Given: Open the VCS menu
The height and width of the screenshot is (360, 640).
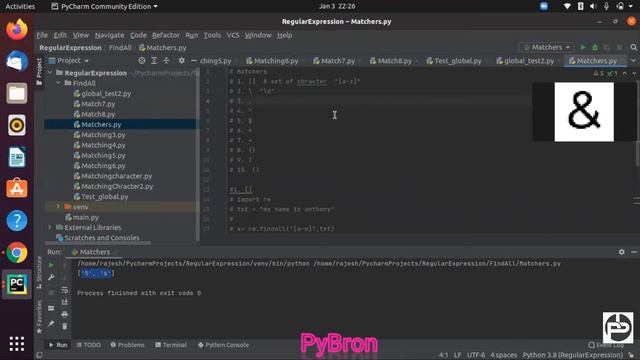Looking at the screenshot, I should click(x=233, y=35).
